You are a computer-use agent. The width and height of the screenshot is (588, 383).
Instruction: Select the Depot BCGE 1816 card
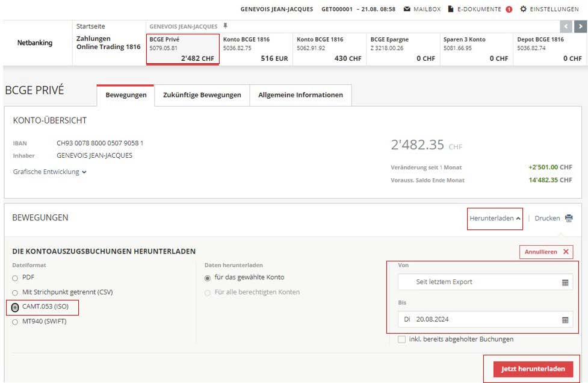click(x=549, y=49)
